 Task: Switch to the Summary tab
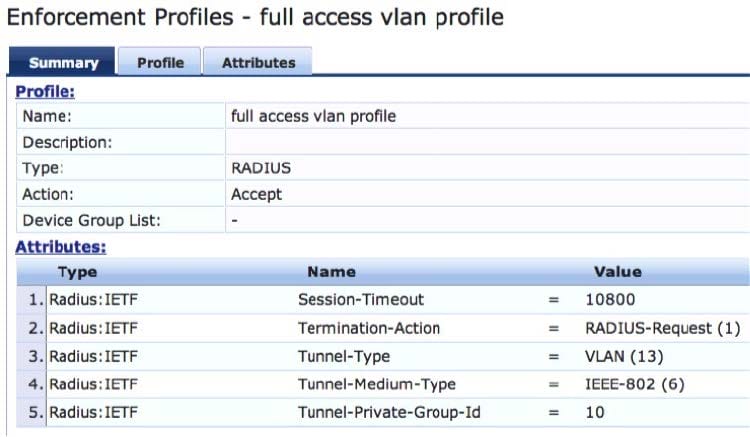click(62, 62)
